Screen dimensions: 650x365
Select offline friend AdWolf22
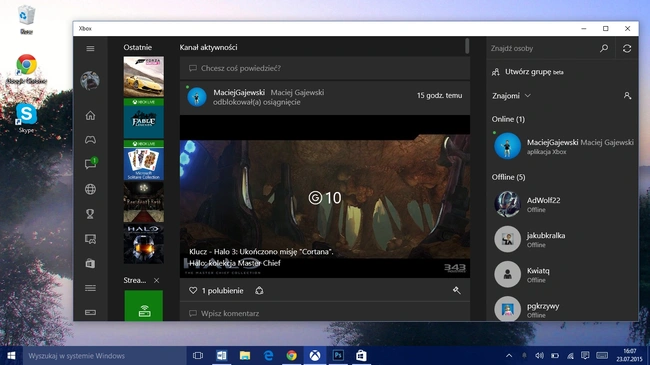tap(563, 204)
